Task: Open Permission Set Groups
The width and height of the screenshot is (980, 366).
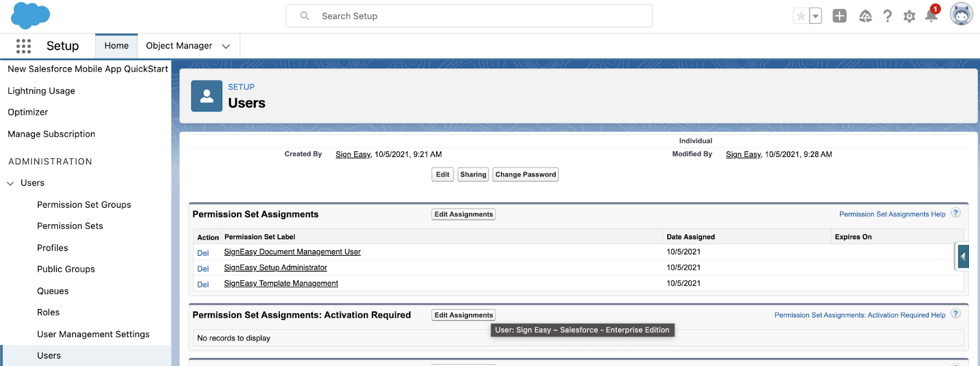Action: 84,205
